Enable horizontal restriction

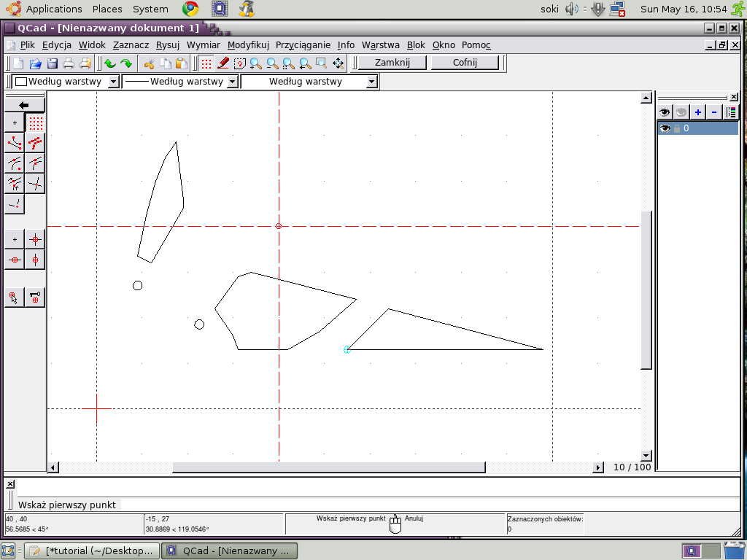point(15,260)
